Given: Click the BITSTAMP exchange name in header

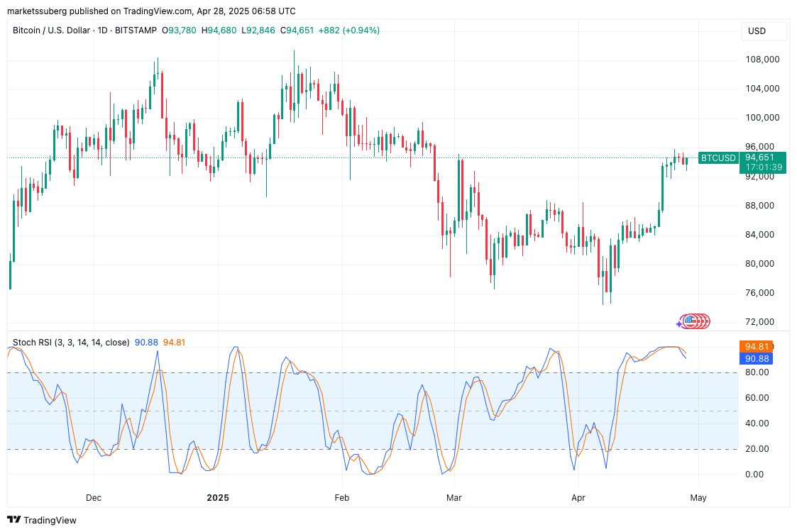Looking at the screenshot, I should (137, 31).
